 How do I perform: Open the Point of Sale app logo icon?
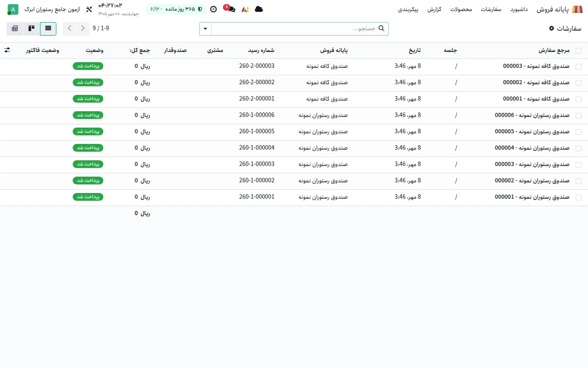coord(577,9)
